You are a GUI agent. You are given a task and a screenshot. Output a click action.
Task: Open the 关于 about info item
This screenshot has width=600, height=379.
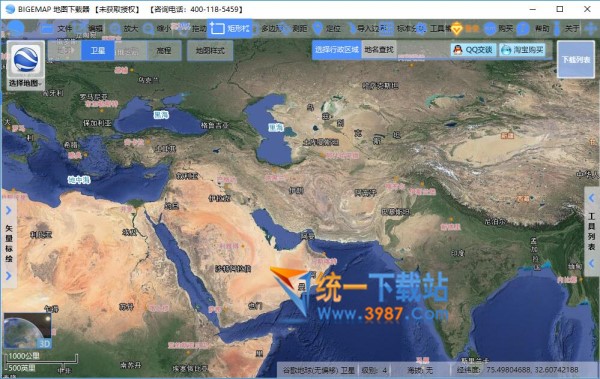click(x=565, y=28)
